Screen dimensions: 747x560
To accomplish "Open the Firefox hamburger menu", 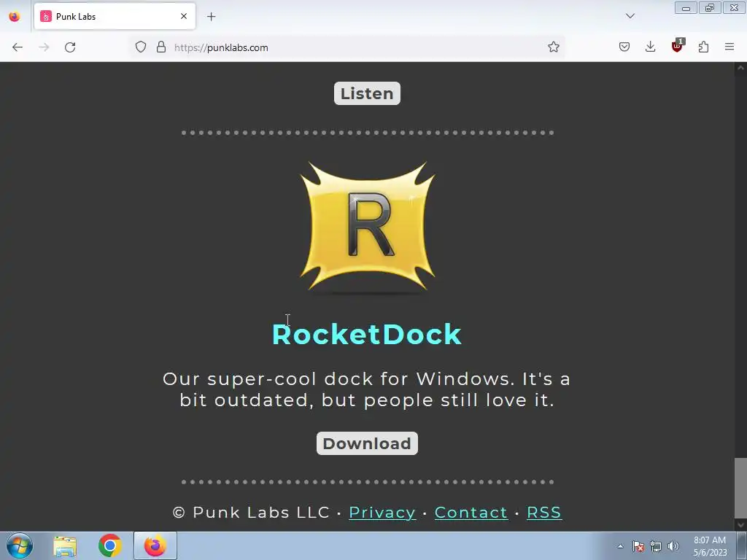I will point(729,47).
